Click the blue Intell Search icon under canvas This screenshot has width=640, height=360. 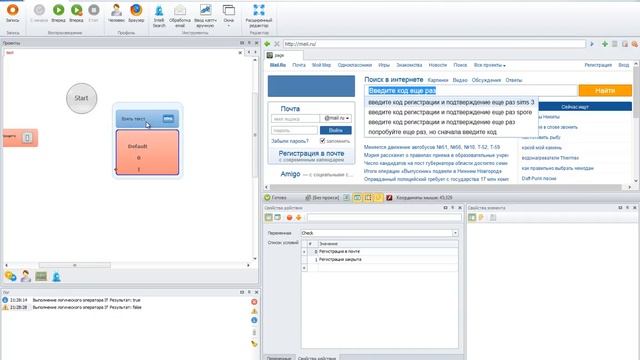tap(56, 277)
